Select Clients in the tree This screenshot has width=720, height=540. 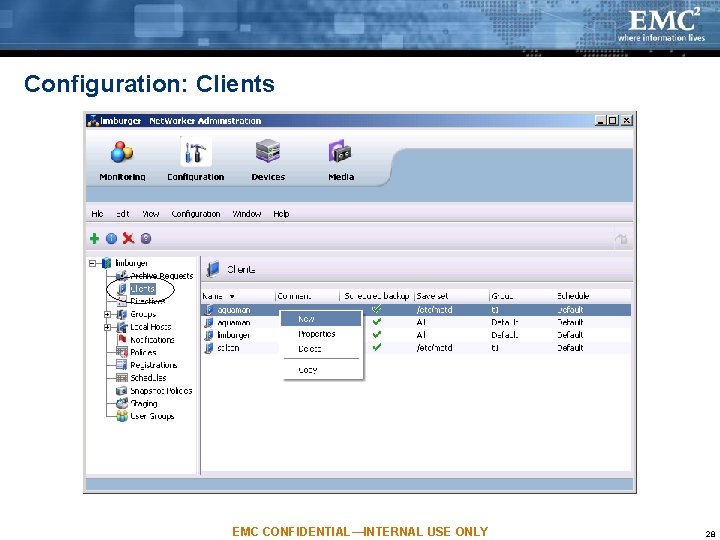[x=142, y=289]
